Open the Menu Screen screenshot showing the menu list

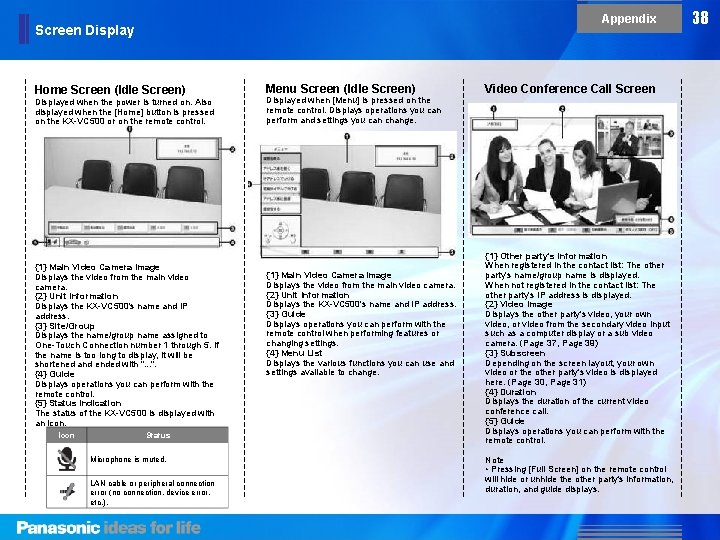pyautogui.click(x=350, y=201)
